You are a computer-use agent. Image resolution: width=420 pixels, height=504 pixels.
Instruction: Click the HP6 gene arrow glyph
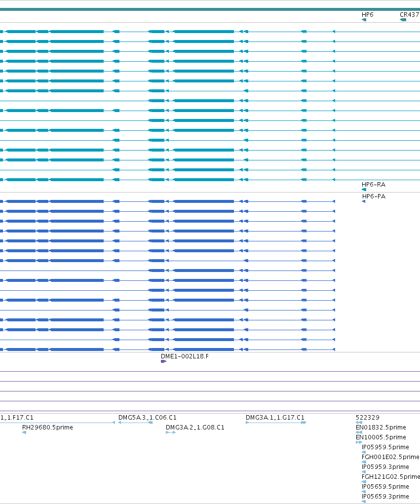[x=364, y=20]
